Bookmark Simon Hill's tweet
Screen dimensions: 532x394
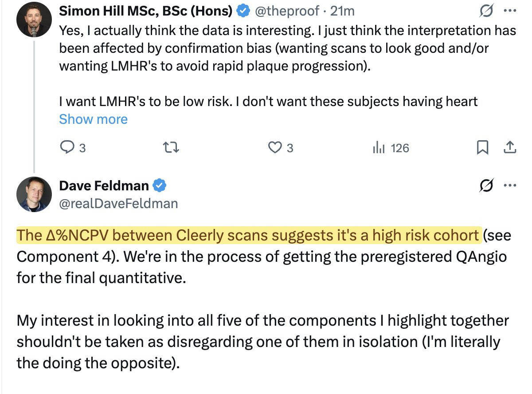pos(483,148)
